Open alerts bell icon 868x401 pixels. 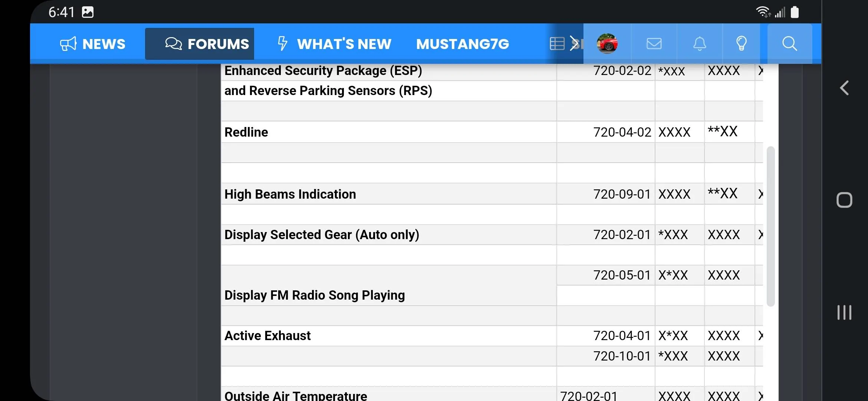(700, 43)
